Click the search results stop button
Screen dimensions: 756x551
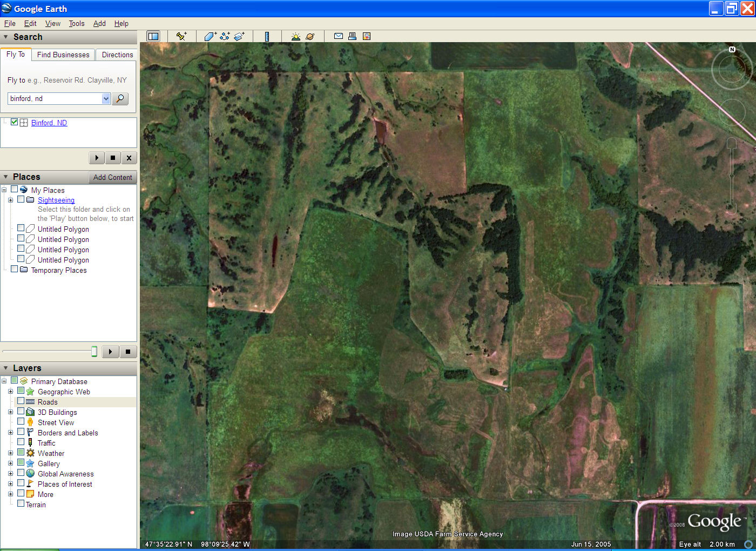coord(112,158)
